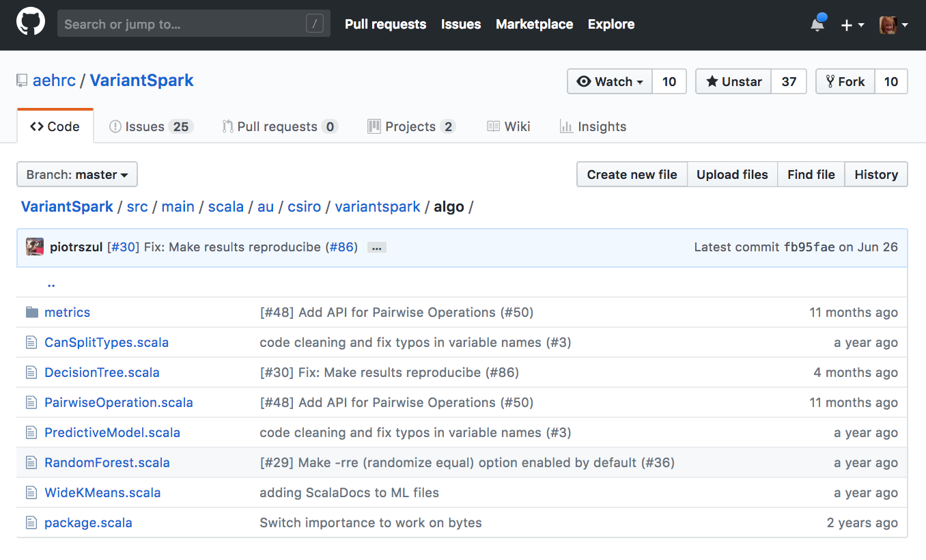Image resolution: width=926 pixels, height=560 pixels.
Task: Open WideKMeans.scala file
Action: [x=102, y=492]
